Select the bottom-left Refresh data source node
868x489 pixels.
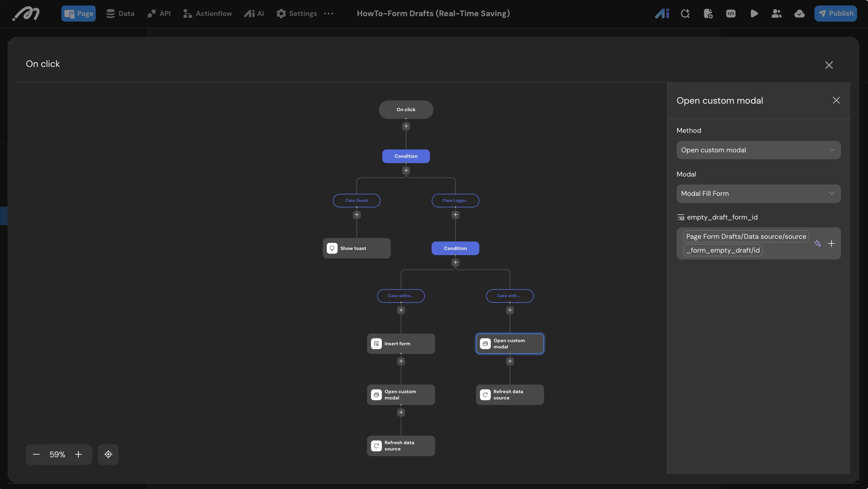coord(401,446)
